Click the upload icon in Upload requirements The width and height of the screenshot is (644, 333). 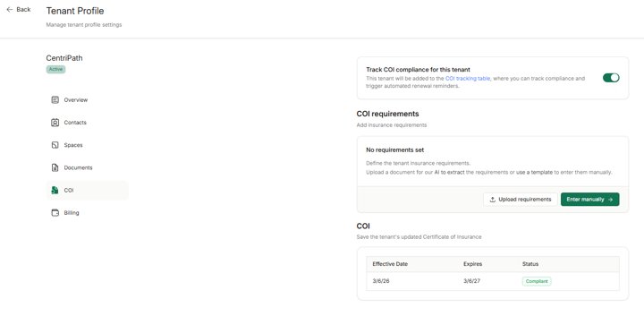pyautogui.click(x=493, y=200)
